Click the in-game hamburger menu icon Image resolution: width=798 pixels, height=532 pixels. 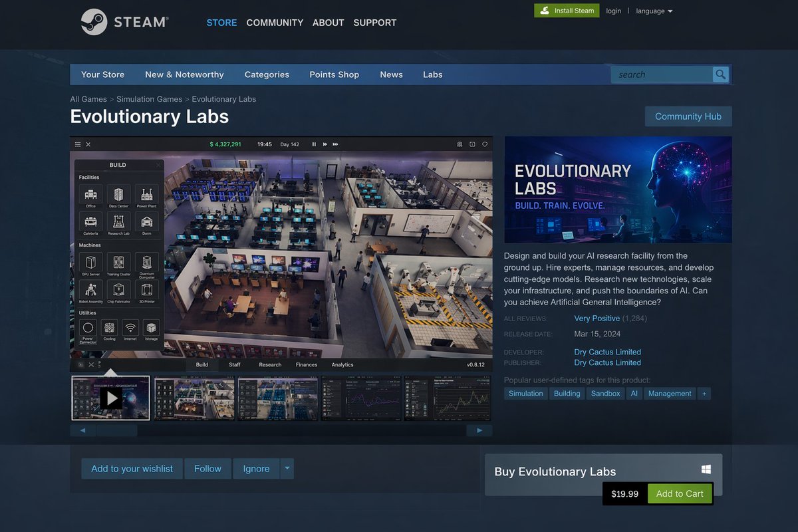click(78, 144)
